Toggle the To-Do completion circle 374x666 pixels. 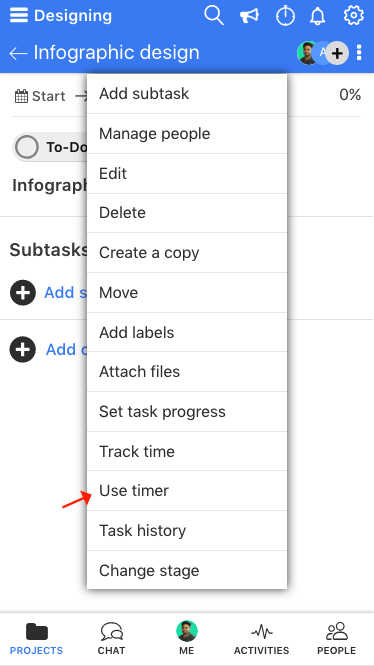click(x=27, y=147)
